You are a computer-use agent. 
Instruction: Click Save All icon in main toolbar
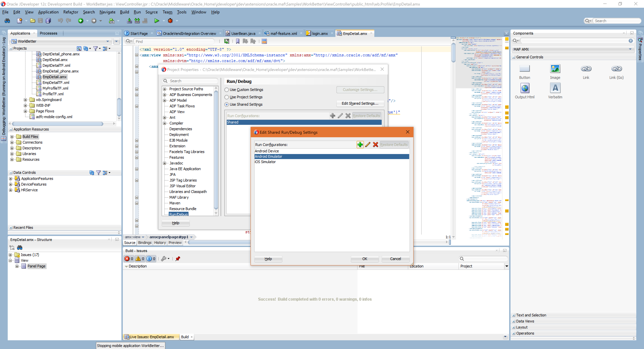point(48,21)
